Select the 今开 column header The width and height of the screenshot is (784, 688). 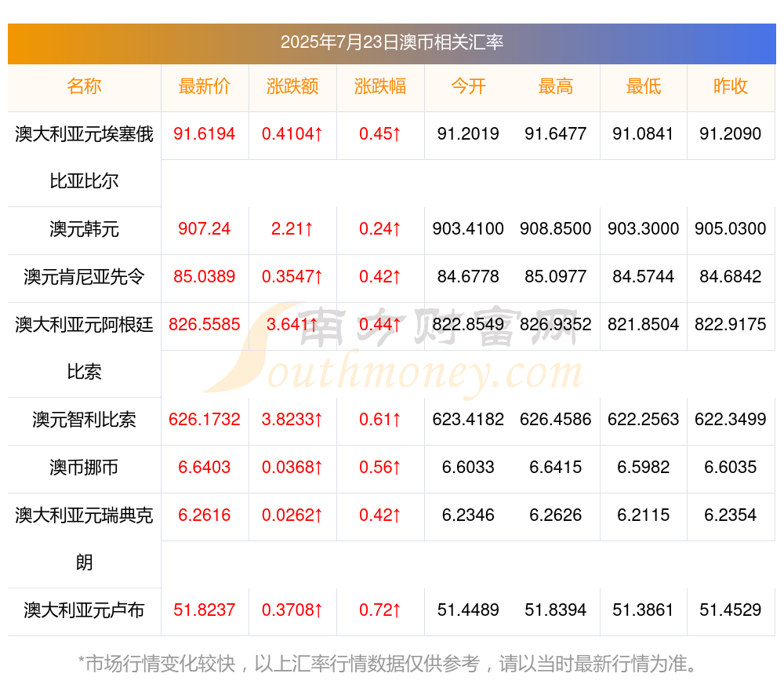click(468, 86)
